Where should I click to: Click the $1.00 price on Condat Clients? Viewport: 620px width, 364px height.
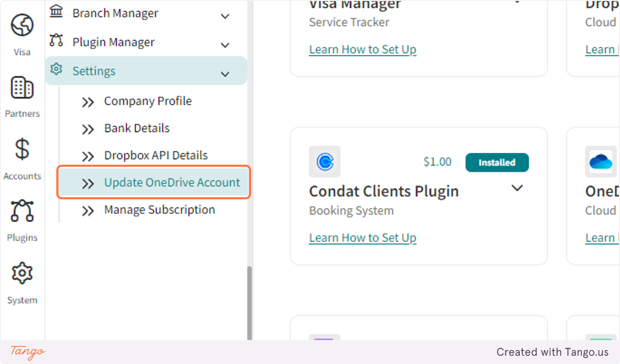click(437, 162)
